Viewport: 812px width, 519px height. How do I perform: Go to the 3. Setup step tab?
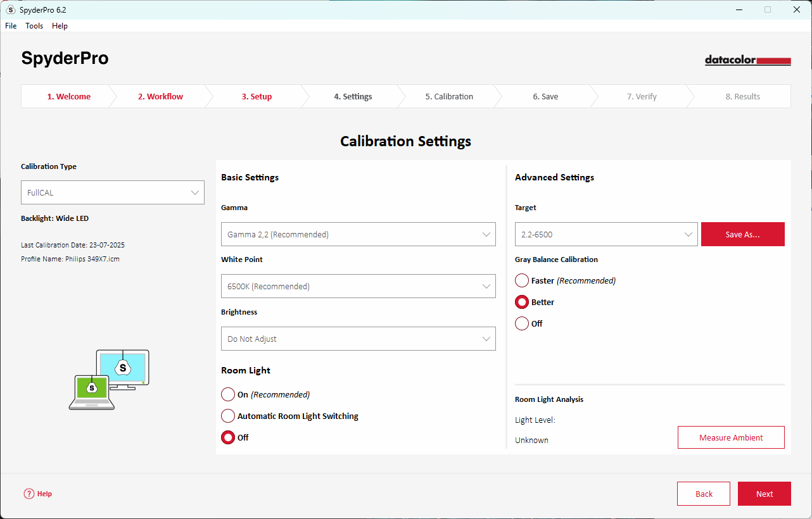pos(257,97)
